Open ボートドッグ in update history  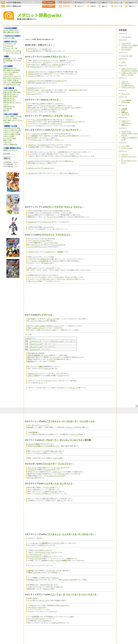[125, 94]
